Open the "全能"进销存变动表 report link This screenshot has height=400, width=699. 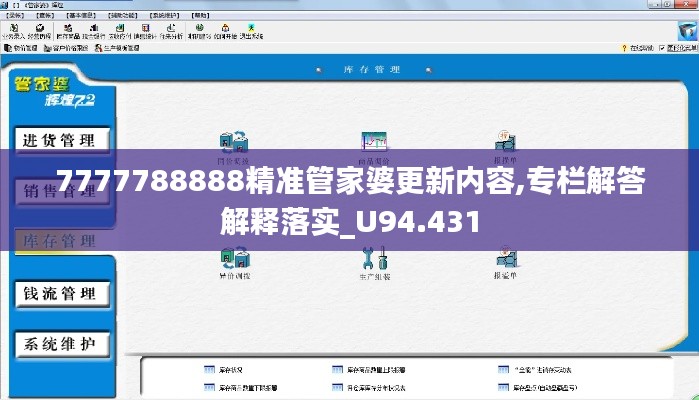(x=535, y=370)
